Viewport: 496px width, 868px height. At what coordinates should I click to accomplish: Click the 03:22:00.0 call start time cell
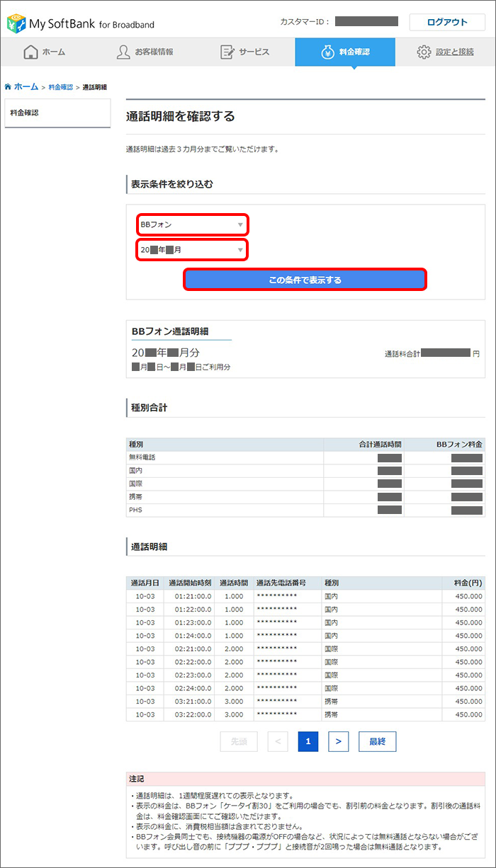(x=189, y=714)
